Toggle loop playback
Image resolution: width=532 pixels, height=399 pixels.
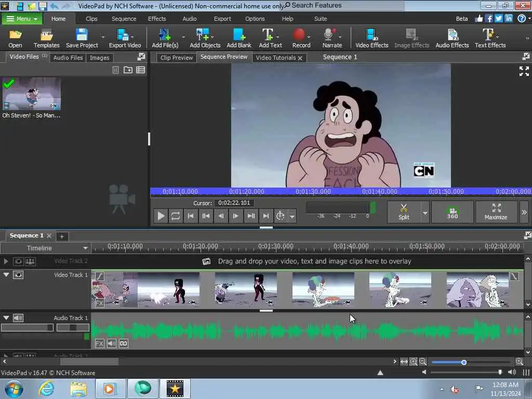coord(176,216)
